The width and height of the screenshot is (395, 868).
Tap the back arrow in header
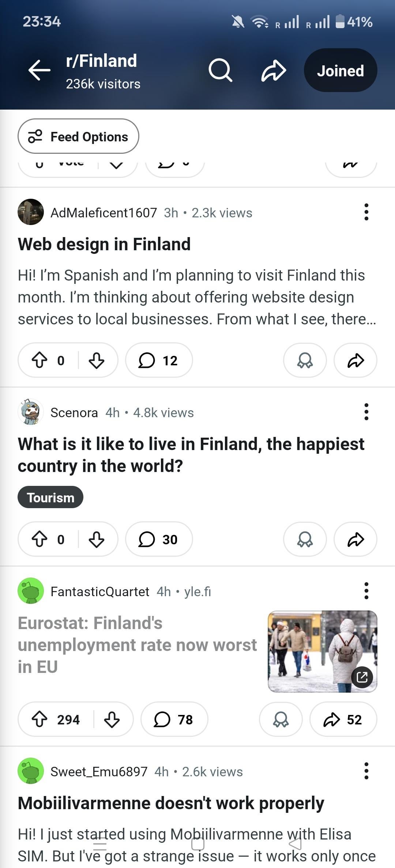click(x=39, y=70)
